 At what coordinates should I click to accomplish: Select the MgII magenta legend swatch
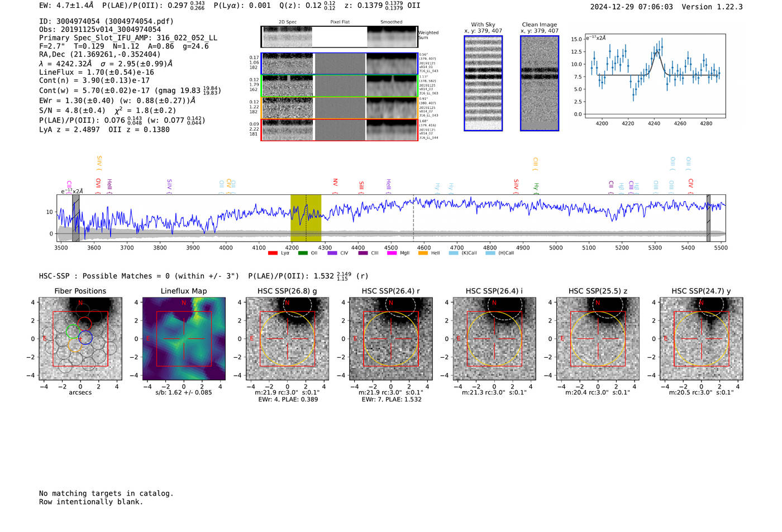pyautogui.click(x=392, y=253)
